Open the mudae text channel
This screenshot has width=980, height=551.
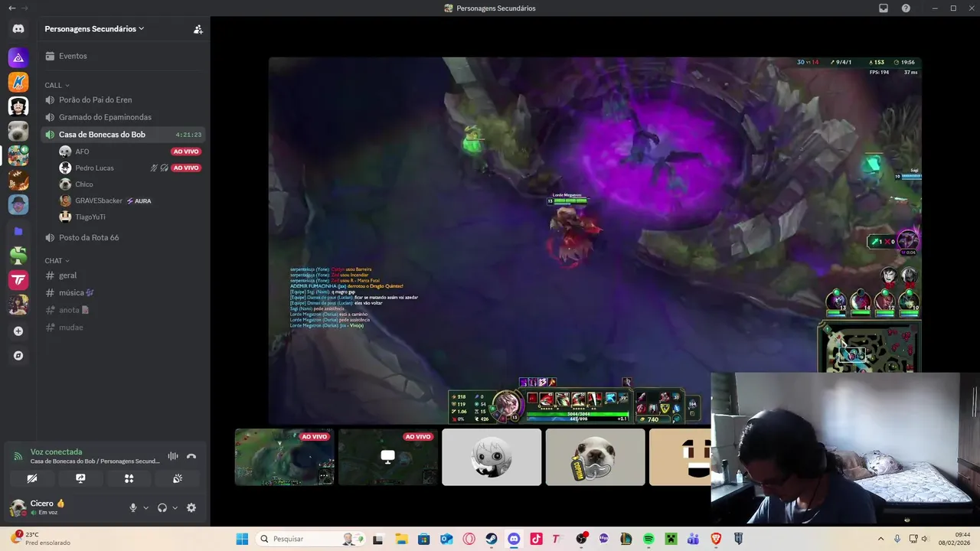tap(122, 328)
